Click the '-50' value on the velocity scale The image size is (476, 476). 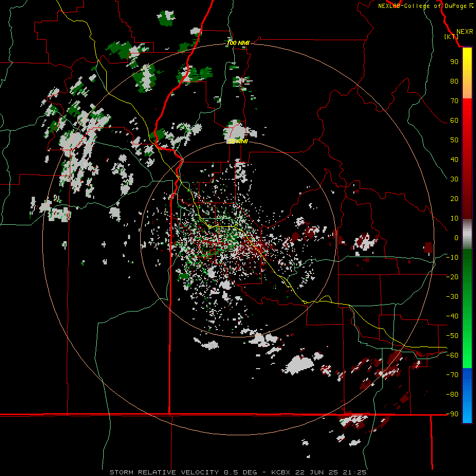coord(452,336)
